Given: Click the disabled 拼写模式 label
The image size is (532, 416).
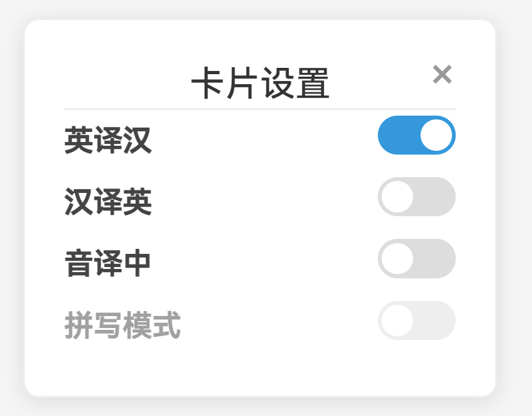Looking at the screenshot, I should [x=122, y=325].
